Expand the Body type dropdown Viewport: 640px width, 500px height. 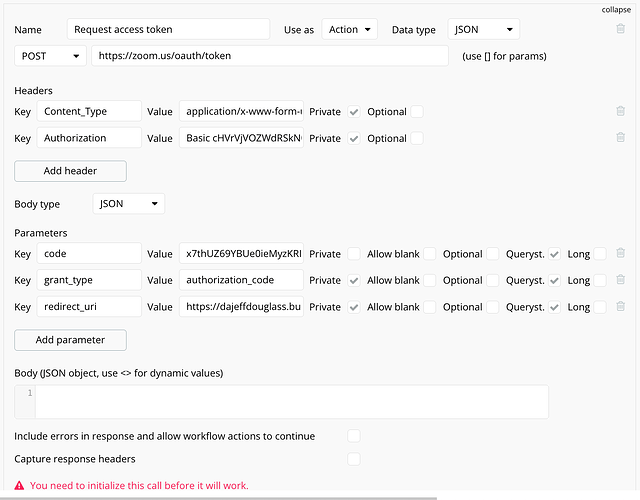point(129,204)
